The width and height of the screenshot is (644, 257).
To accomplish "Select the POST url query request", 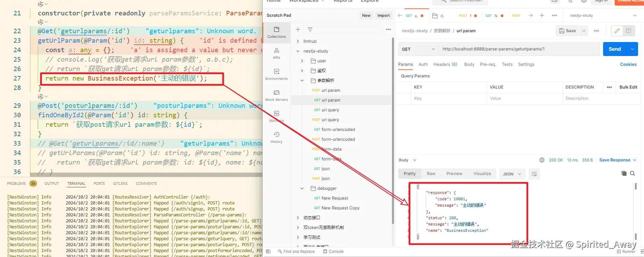I will 325,120.
